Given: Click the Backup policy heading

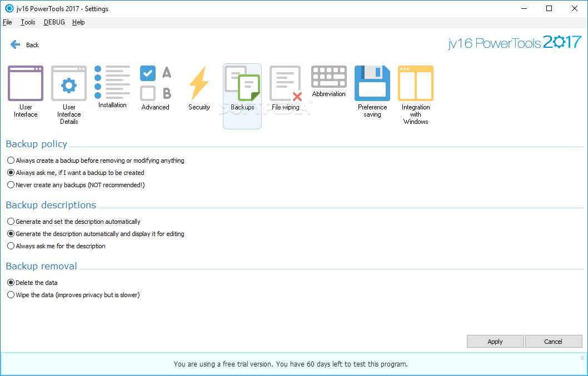Looking at the screenshot, I should pos(36,144).
